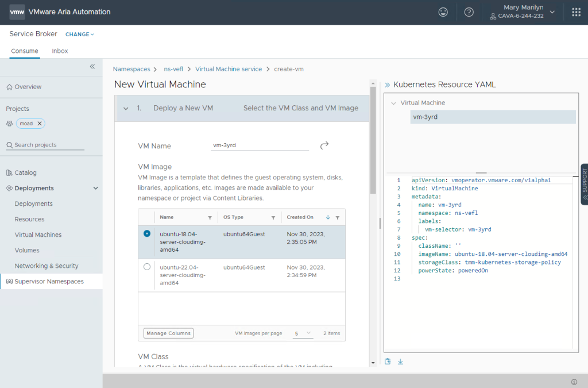
Task: Switch to the Inbox tab
Action: [60, 51]
